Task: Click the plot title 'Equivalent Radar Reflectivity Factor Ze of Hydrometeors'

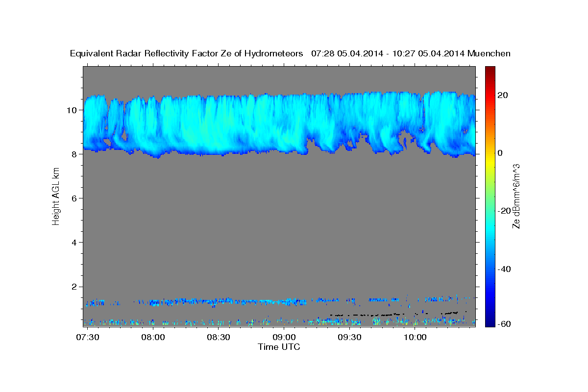Action: click(187, 53)
